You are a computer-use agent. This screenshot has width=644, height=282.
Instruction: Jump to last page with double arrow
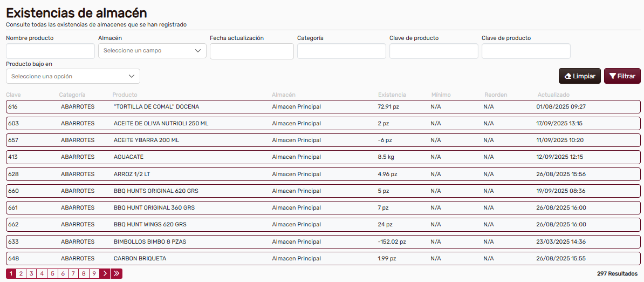(x=117, y=274)
